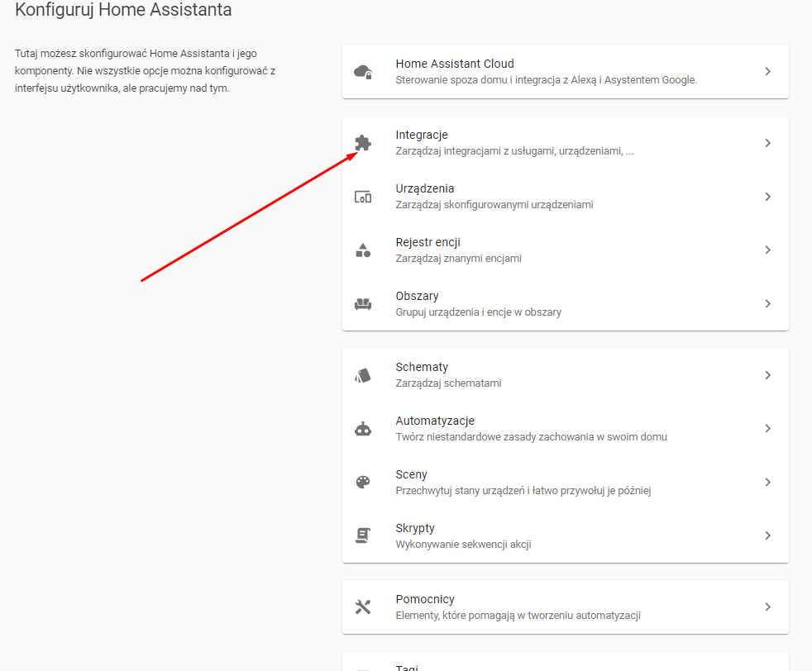Select the Skrypty title text
Viewport: 812px width, 671px height.
pyautogui.click(x=415, y=528)
